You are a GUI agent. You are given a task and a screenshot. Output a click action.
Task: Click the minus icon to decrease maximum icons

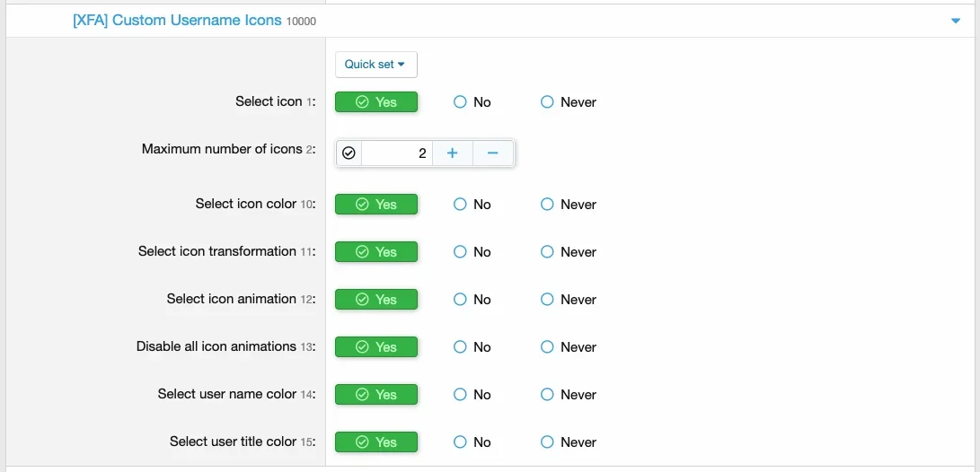(x=492, y=153)
